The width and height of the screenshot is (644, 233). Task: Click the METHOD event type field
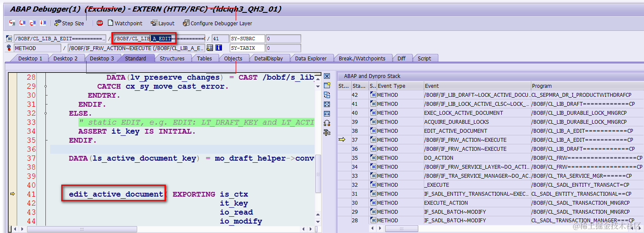pyautogui.click(x=38, y=48)
